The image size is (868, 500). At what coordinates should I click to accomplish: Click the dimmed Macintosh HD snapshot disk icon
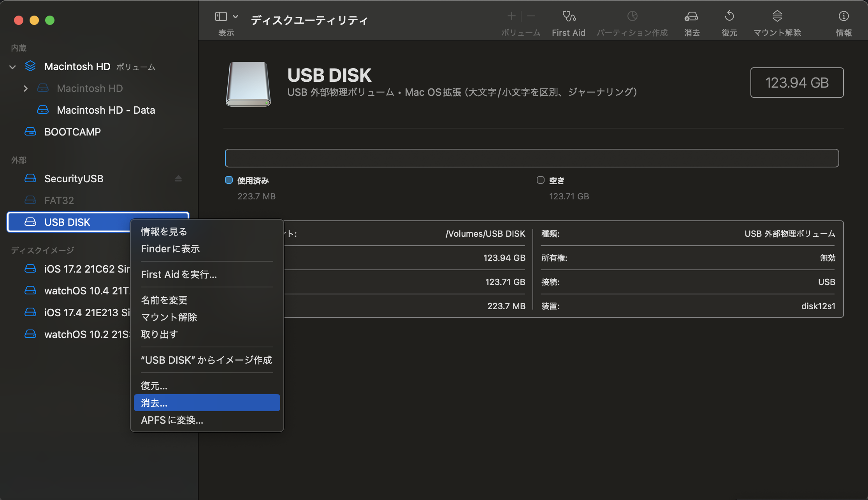point(43,88)
